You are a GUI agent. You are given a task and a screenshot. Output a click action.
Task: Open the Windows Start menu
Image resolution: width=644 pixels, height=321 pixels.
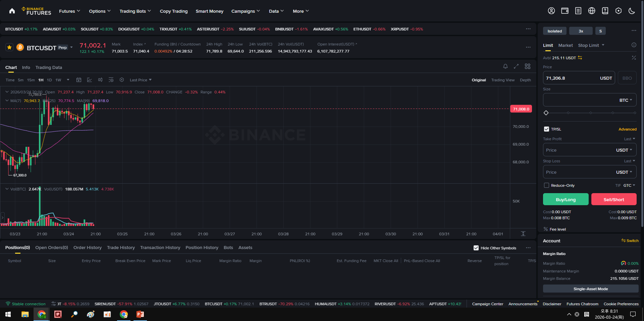tap(8, 314)
